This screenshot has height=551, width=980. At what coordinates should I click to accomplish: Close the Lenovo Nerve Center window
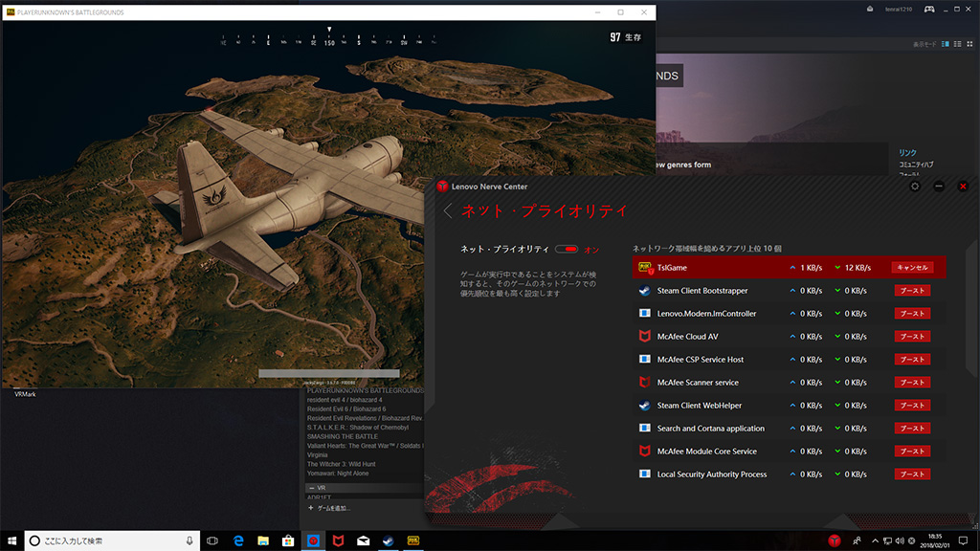(963, 187)
